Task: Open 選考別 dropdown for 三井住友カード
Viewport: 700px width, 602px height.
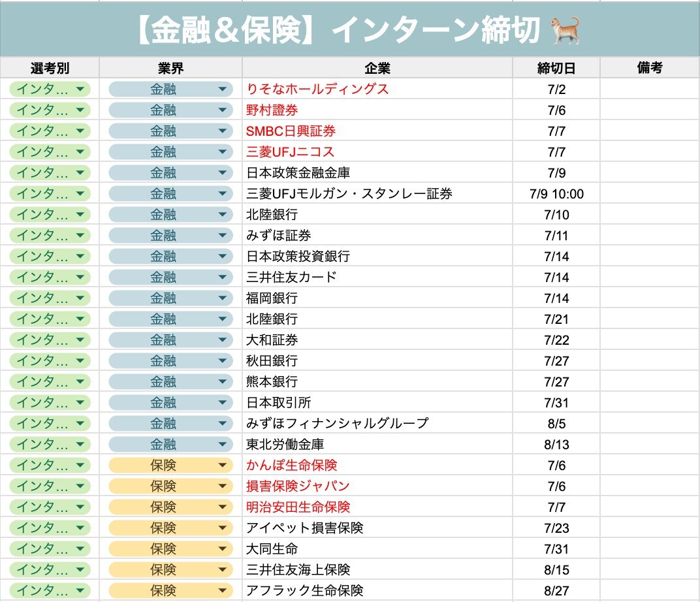Action: [50, 277]
